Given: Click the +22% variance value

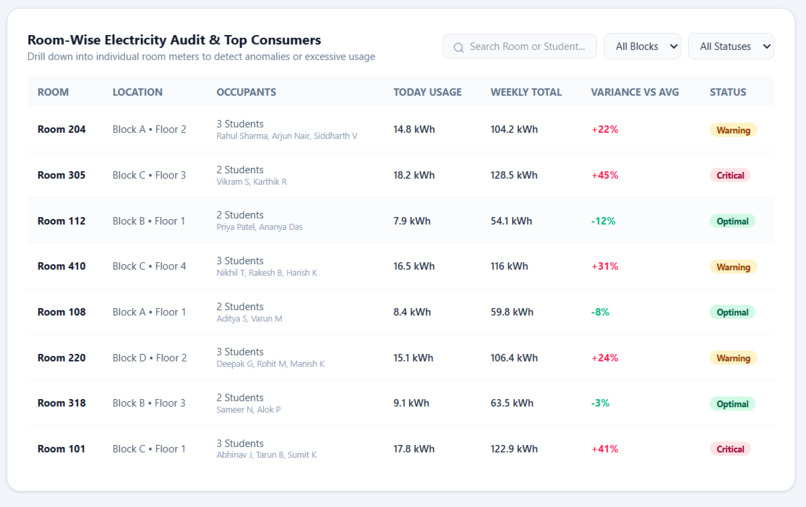Looking at the screenshot, I should pyautogui.click(x=604, y=130).
